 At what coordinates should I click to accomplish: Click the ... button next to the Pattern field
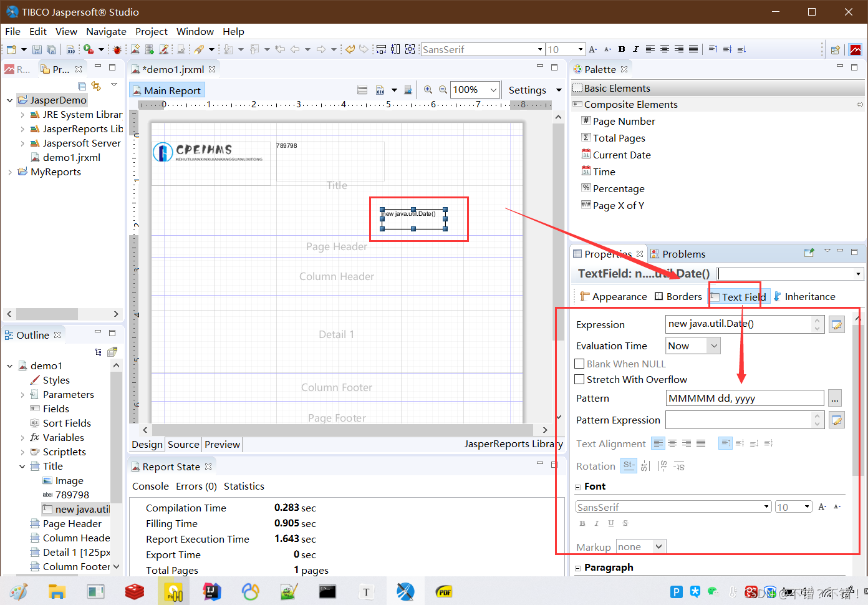click(x=836, y=398)
